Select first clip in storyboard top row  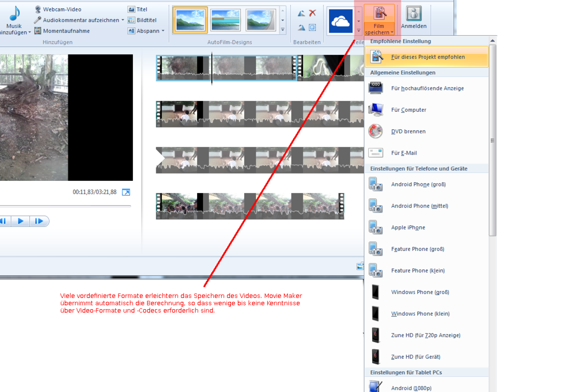point(226,68)
